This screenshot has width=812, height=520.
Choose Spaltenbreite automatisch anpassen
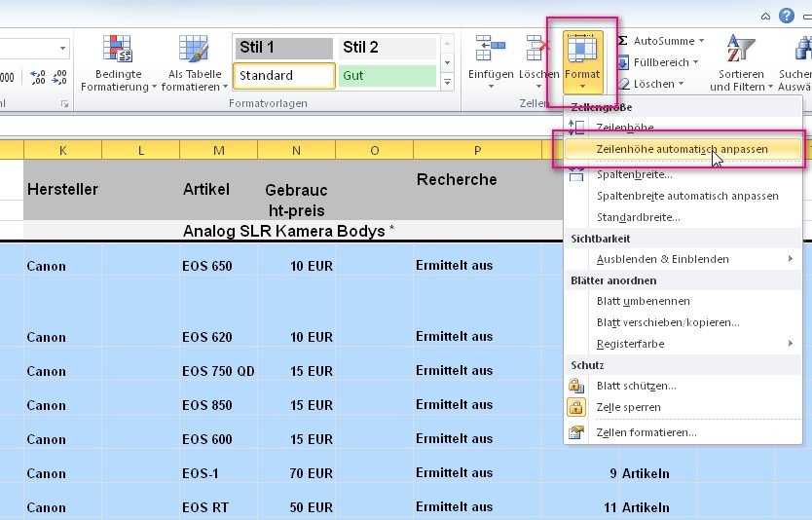(x=683, y=196)
